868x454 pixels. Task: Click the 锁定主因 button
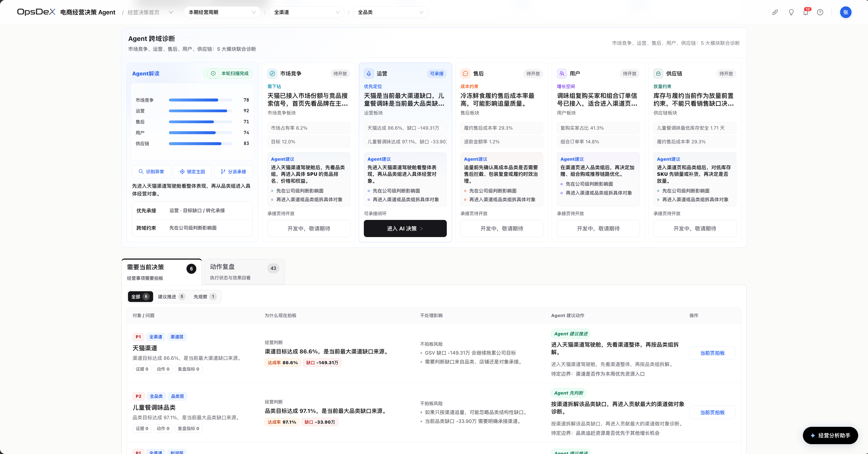click(x=192, y=171)
